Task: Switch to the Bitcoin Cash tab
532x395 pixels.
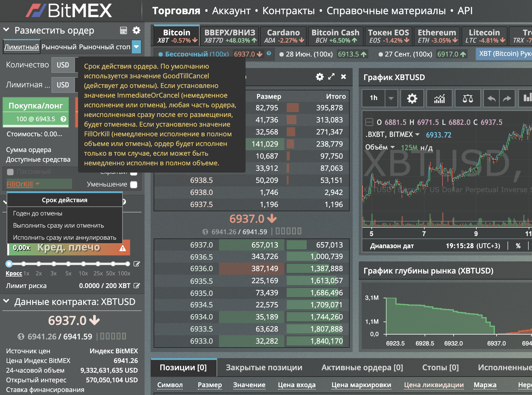Action: tap(335, 36)
